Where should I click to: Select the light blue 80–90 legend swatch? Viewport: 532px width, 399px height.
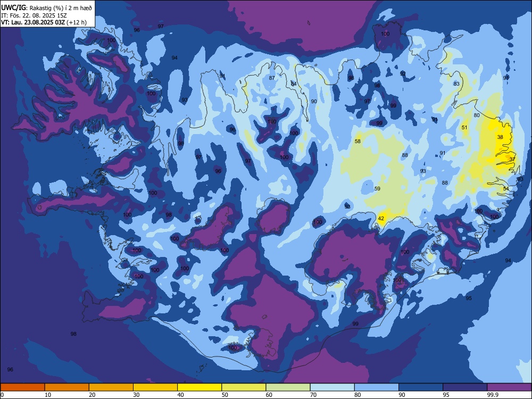[x=377, y=387]
